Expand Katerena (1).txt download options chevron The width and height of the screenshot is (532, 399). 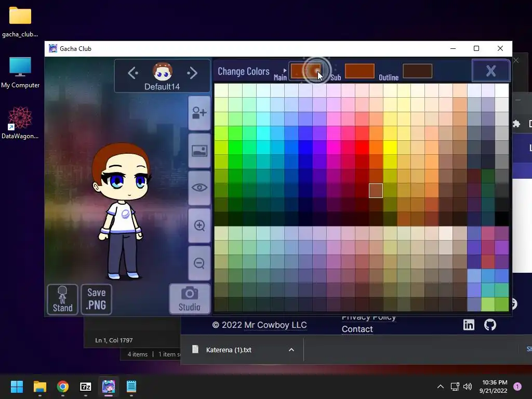click(291, 350)
